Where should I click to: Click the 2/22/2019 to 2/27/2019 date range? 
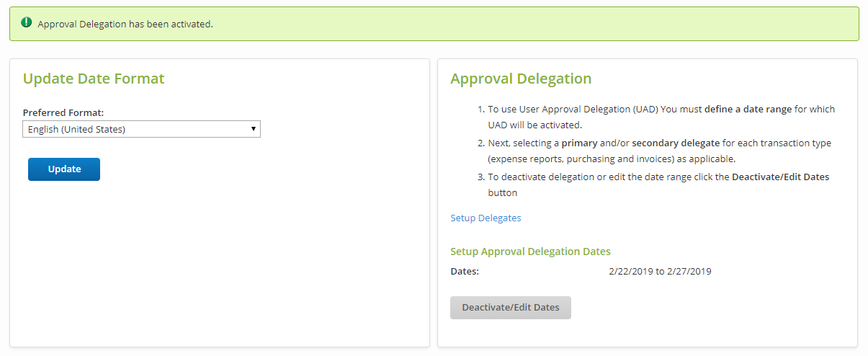[x=660, y=272]
